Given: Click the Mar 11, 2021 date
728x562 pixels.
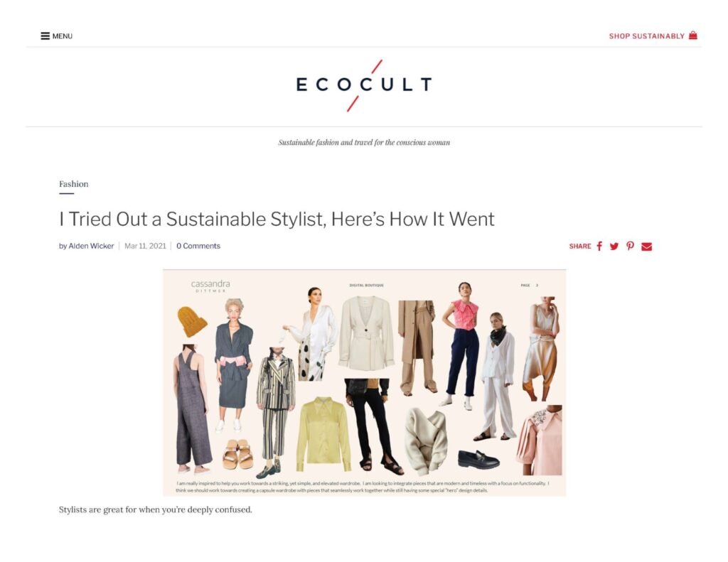Looking at the screenshot, I should point(145,246).
